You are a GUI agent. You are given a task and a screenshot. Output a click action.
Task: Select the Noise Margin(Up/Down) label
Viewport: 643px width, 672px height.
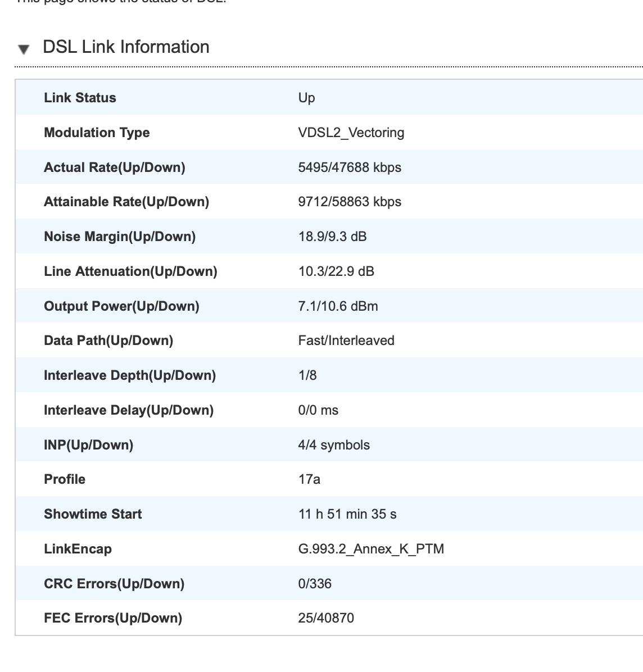119,237
